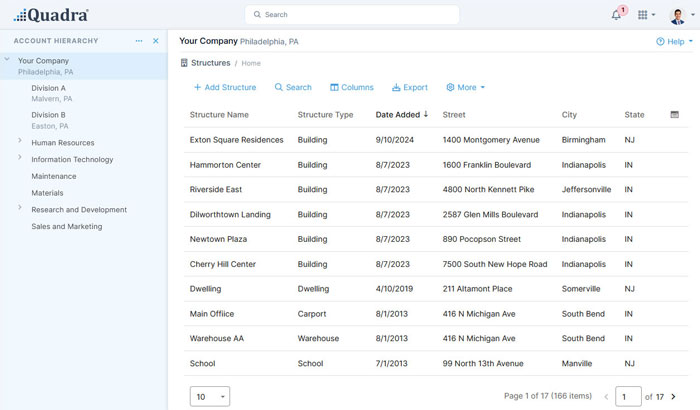Image resolution: width=700 pixels, height=410 pixels.
Task: Open the More dropdown
Action: [x=466, y=87]
